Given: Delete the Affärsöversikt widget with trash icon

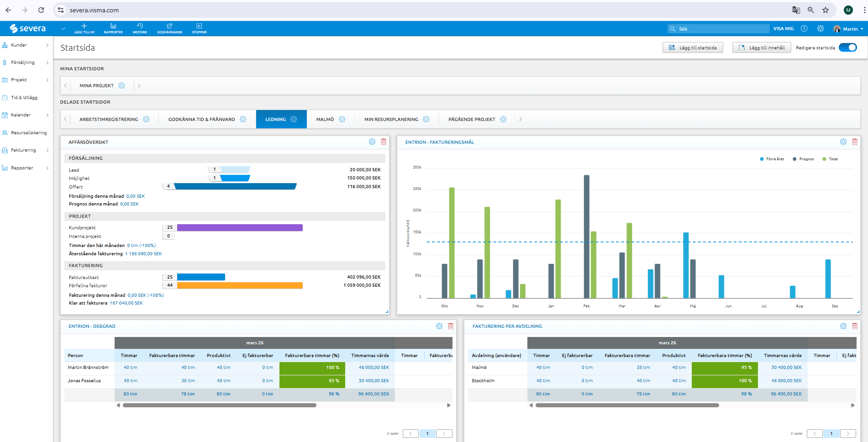Looking at the screenshot, I should click(384, 142).
